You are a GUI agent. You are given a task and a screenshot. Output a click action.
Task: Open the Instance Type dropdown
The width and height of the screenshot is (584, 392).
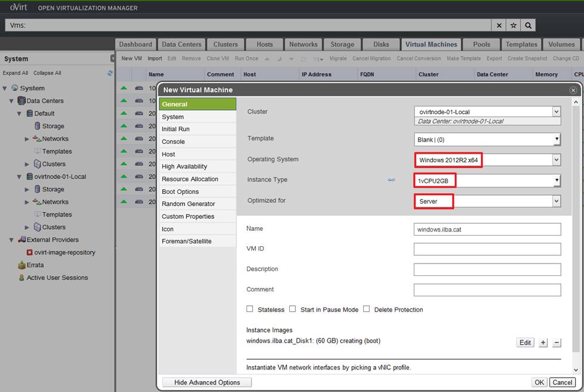pos(557,181)
